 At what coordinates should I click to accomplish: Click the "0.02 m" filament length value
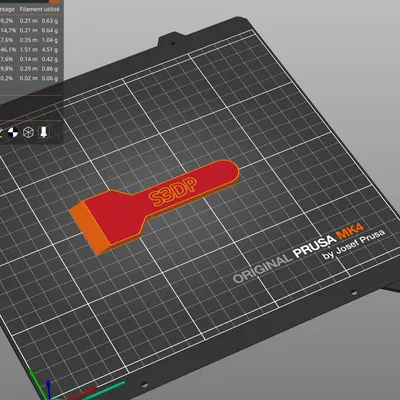coord(29,78)
